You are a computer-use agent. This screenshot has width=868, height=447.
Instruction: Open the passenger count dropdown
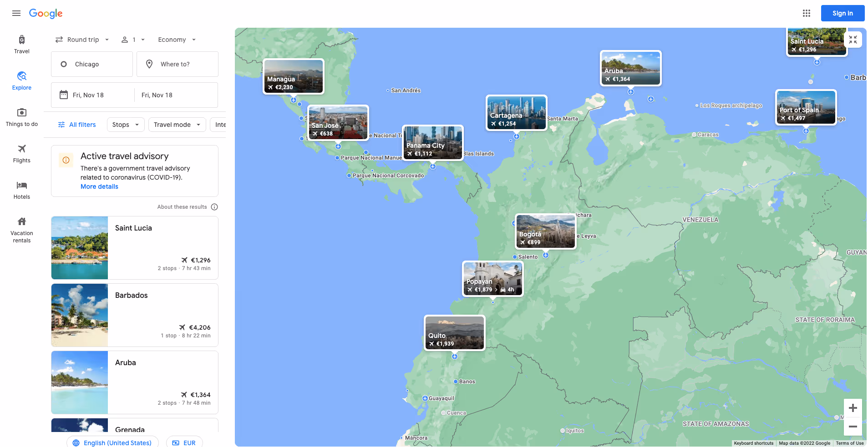point(133,40)
